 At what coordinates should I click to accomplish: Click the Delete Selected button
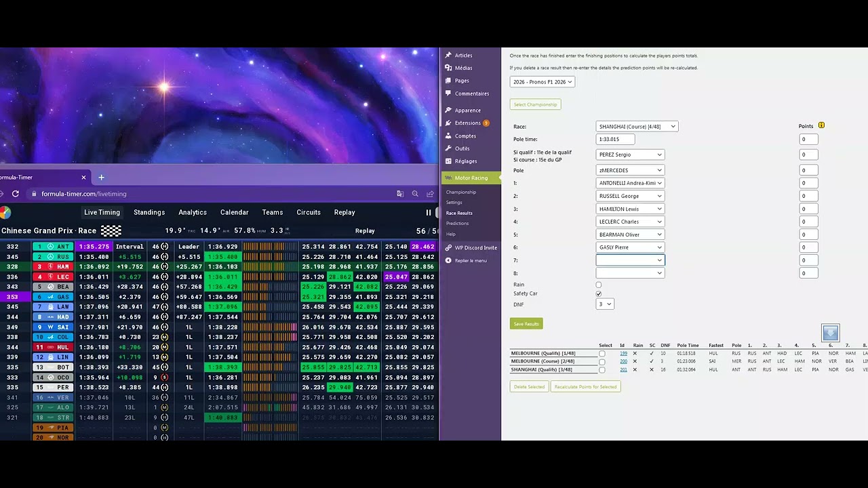click(529, 387)
